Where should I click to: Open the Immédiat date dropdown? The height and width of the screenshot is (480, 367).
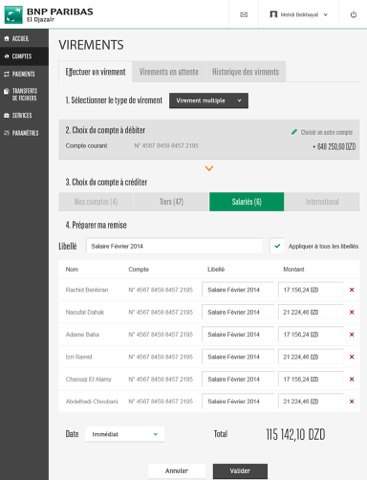(125, 434)
